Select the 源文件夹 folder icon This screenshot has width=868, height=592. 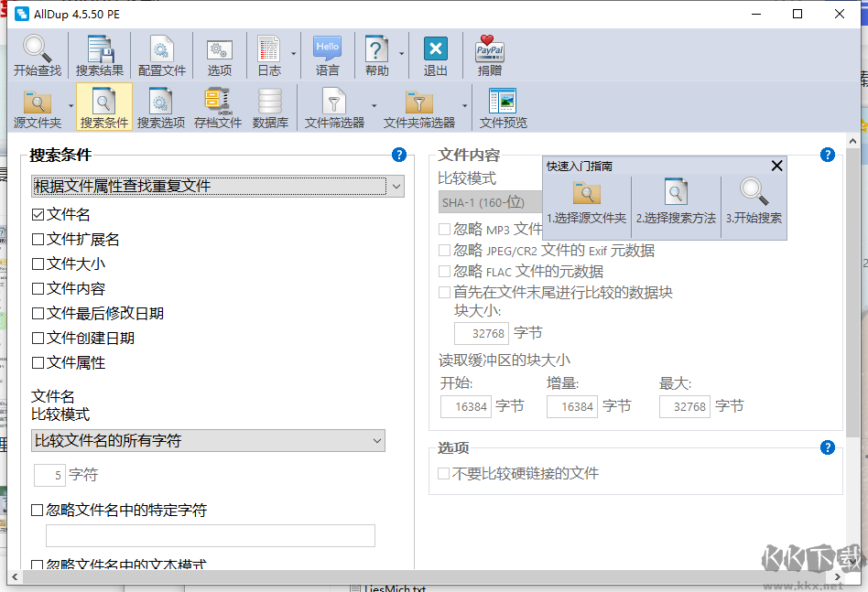pyautogui.click(x=38, y=102)
